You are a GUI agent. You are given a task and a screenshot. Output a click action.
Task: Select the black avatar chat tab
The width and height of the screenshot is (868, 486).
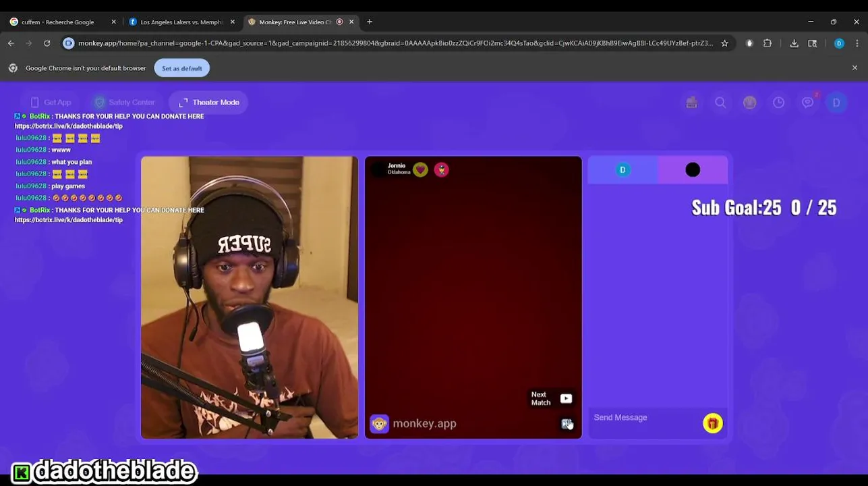[693, 170]
